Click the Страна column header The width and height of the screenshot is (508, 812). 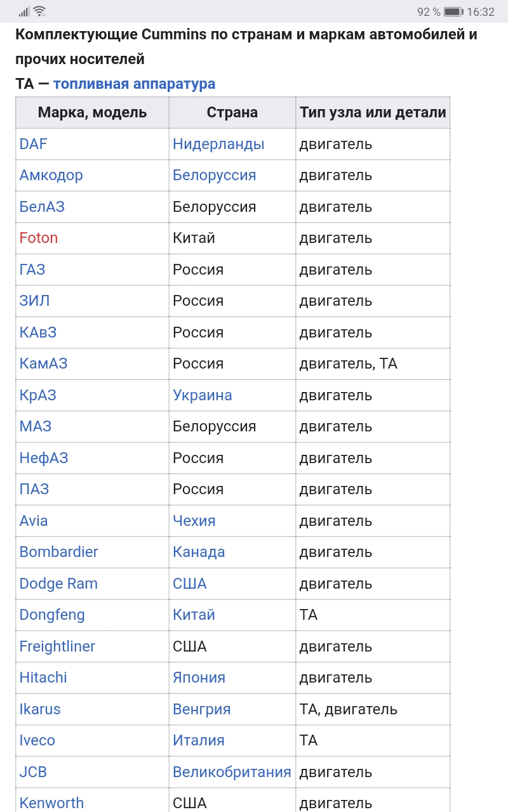232,113
